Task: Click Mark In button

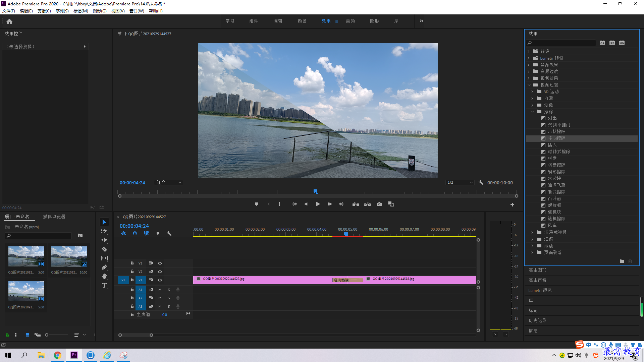Action: [269, 204]
